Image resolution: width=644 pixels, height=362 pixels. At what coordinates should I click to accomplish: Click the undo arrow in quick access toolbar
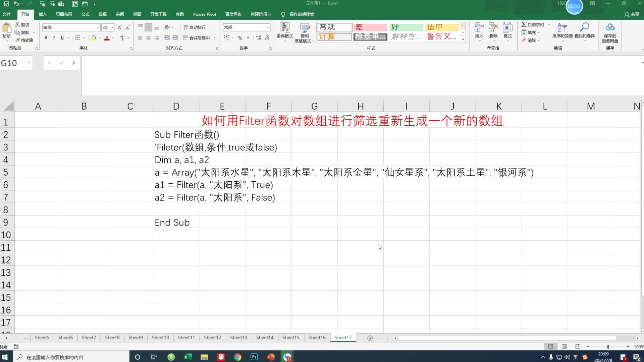tap(16, 4)
